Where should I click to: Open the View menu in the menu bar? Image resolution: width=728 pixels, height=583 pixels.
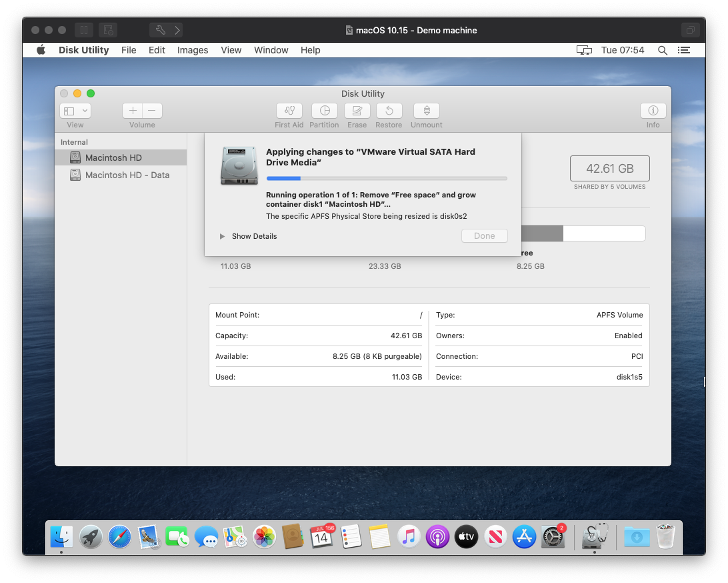point(231,50)
